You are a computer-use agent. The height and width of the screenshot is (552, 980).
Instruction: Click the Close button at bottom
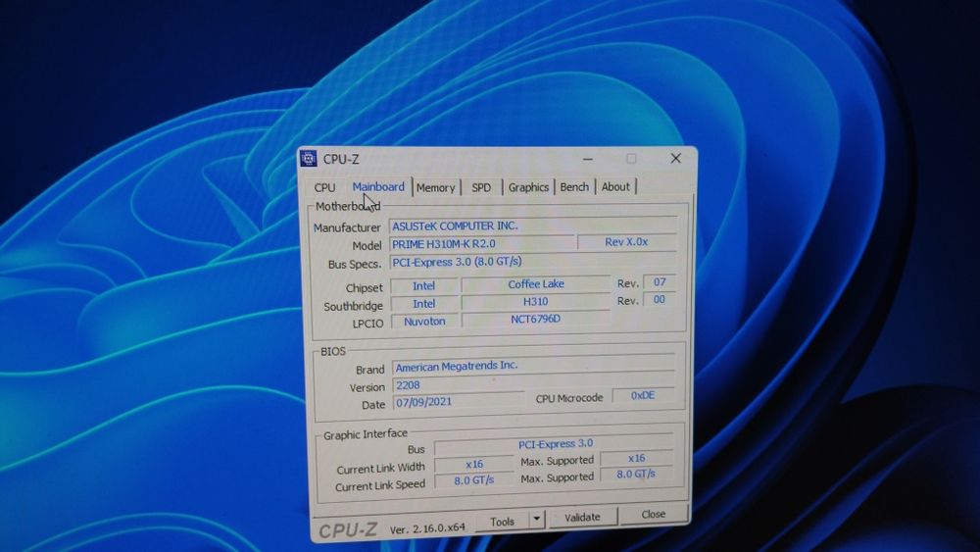[x=653, y=514]
